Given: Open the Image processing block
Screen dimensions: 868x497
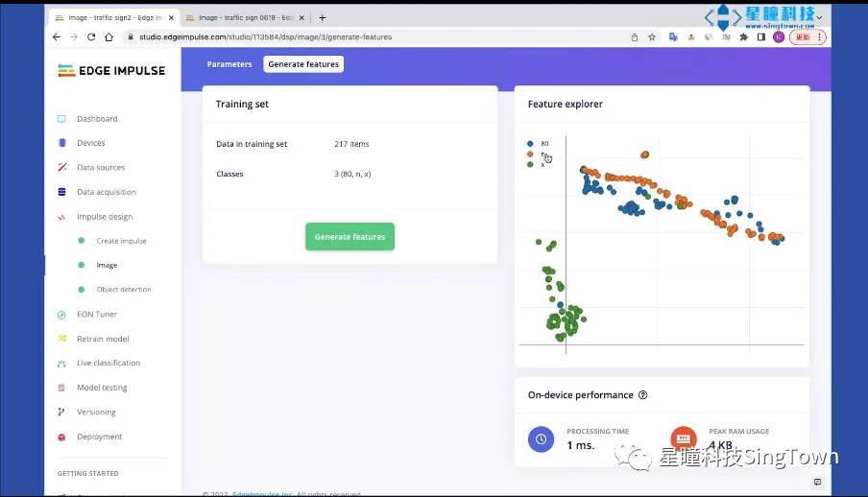Looking at the screenshot, I should click(x=107, y=265).
